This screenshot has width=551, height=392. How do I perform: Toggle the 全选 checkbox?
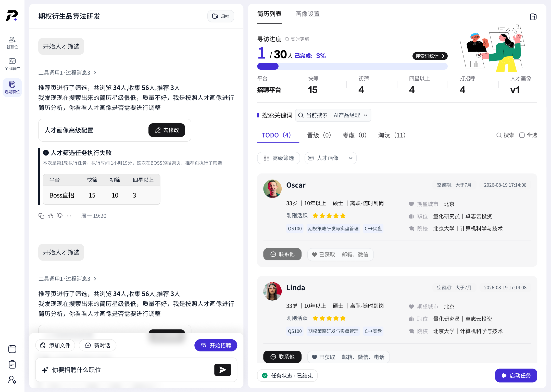[x=522, y=135]
